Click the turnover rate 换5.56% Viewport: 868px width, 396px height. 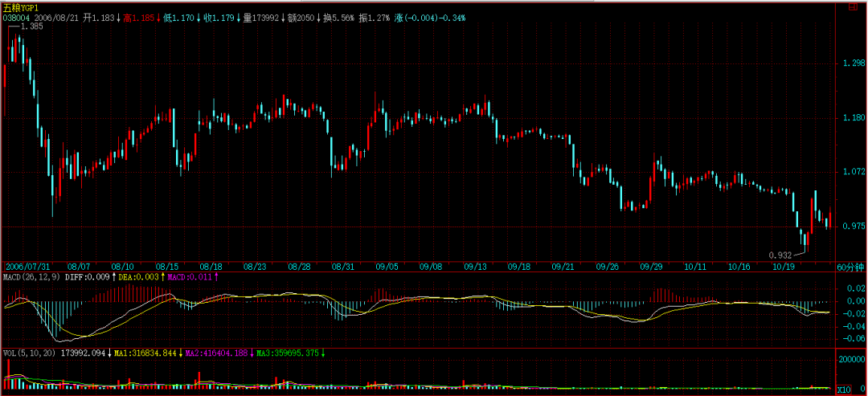click(x=339, y=18)
